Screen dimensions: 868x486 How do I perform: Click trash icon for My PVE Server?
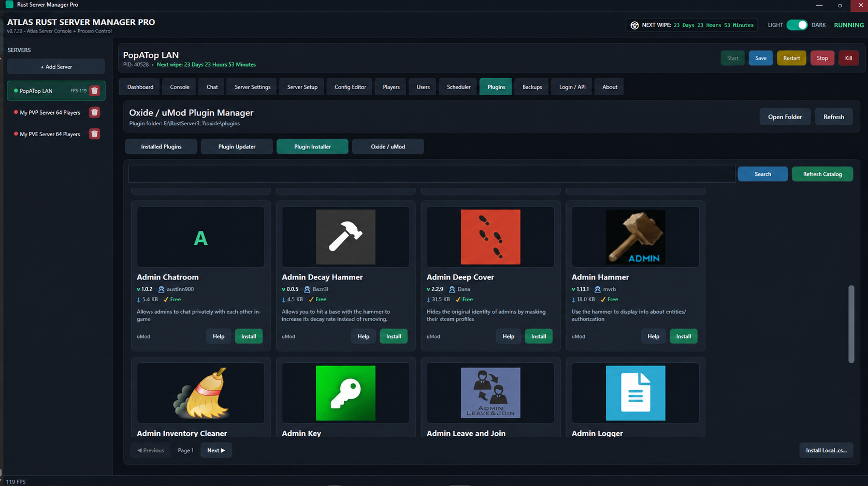(x=94, y=134)
